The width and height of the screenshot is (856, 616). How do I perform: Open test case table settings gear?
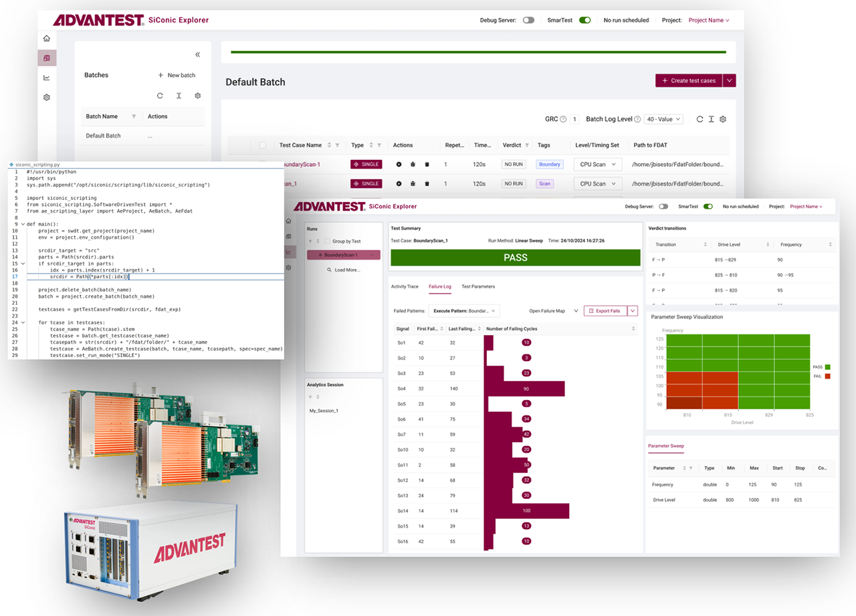pos(723,119)
